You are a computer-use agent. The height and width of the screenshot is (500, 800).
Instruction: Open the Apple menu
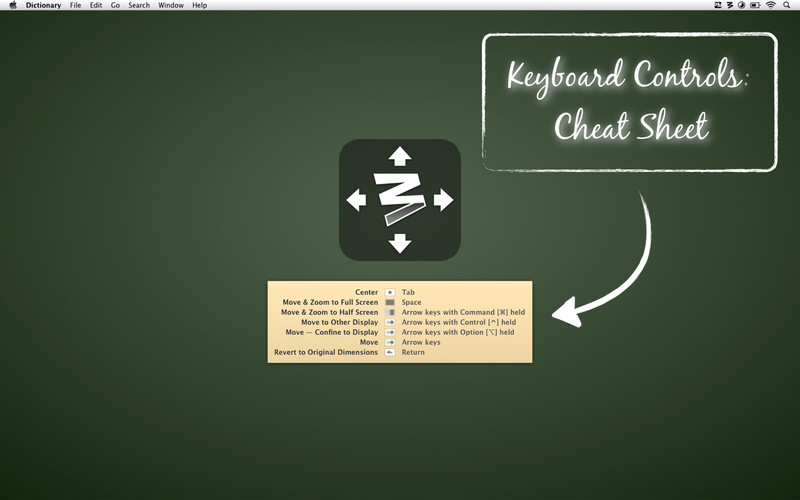pyautogui.click(x=13, y=5)
